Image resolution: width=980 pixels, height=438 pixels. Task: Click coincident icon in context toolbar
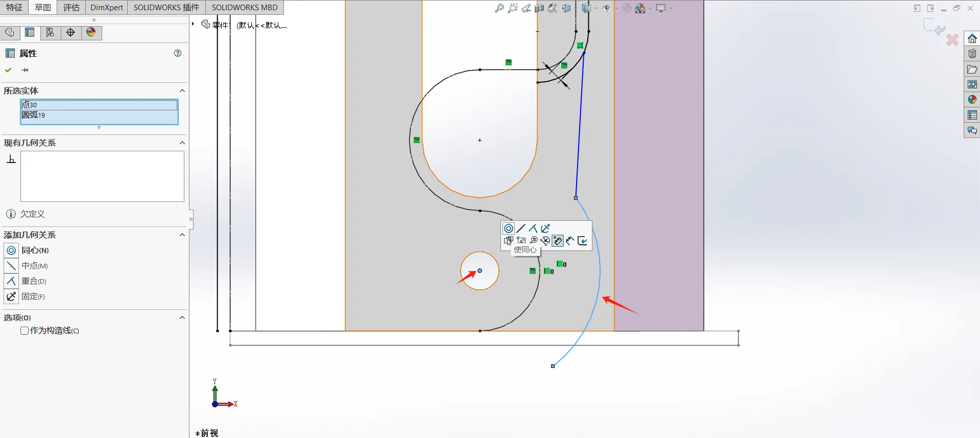pyautogui.click(x=533, y=228)
